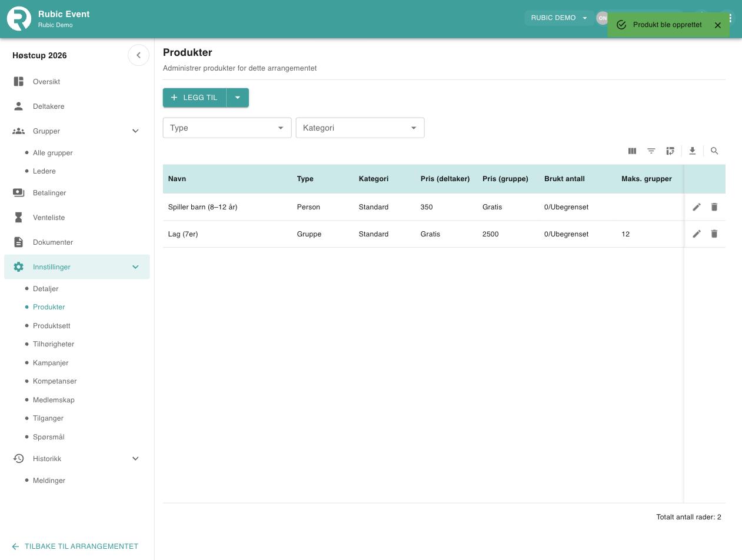Open the Medlemskap sidebar link
742x560 pixels.
tap(54, 400)
